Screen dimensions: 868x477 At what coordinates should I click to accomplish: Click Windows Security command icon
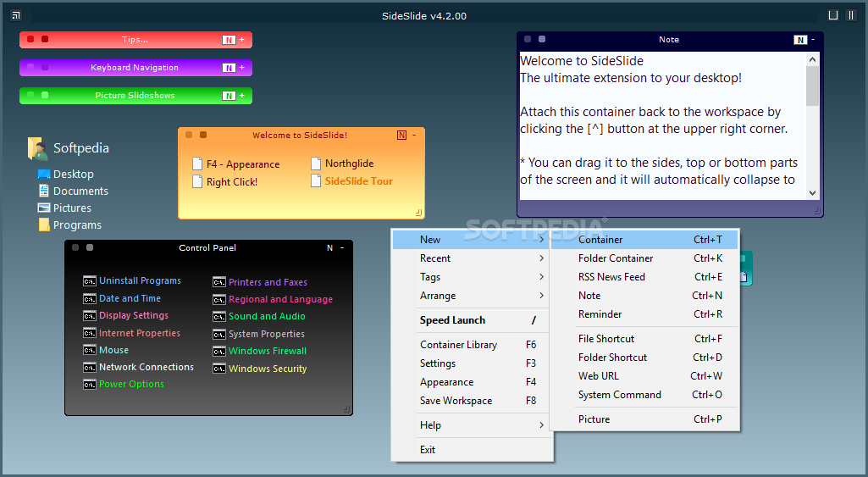click(x=219, y=369)
